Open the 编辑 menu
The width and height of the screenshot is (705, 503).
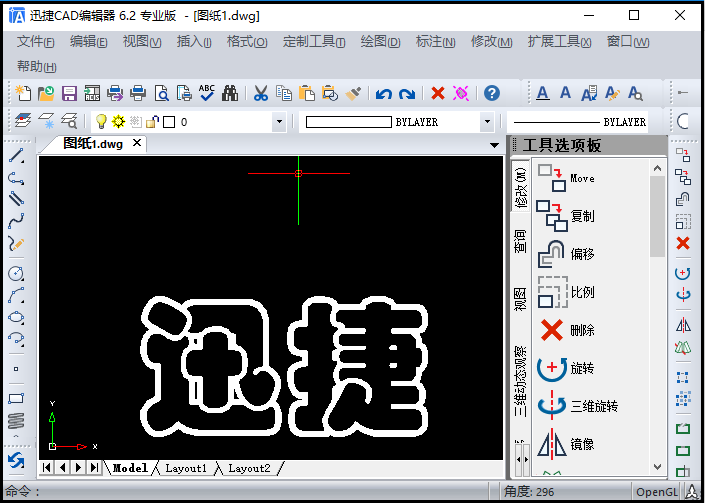[88, 42]
